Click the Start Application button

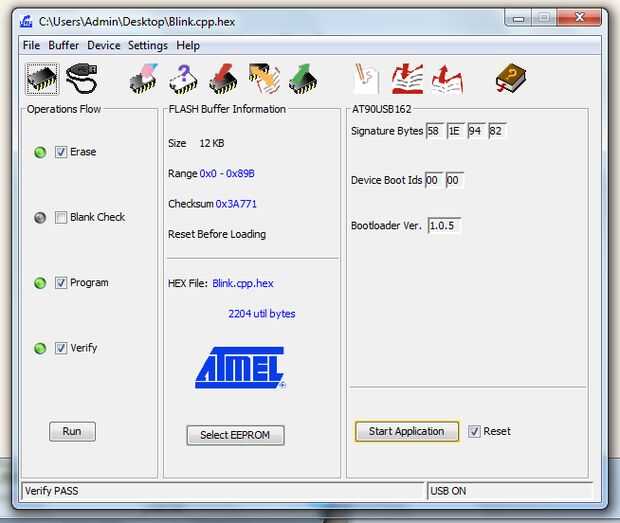[406, 431]
